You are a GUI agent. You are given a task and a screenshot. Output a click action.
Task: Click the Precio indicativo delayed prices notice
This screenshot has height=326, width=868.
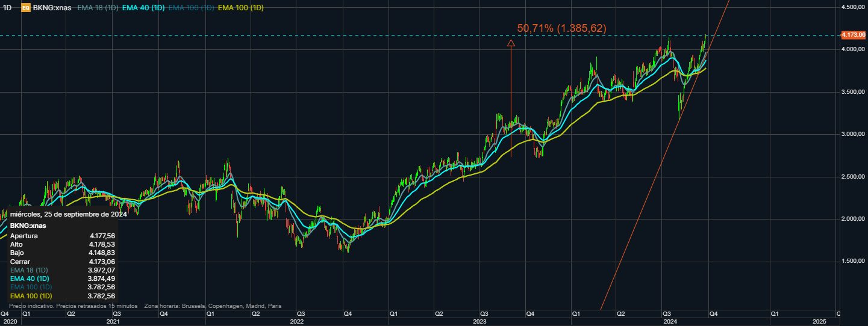click(73, 306)
